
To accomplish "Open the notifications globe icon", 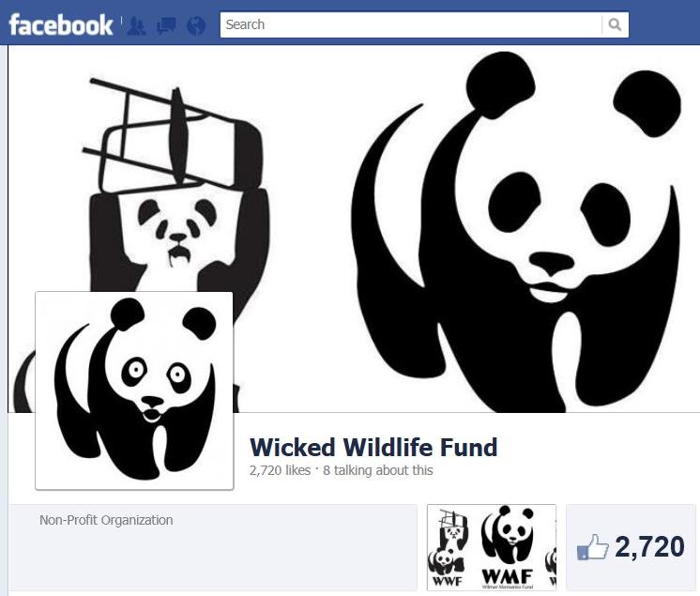I will click(196, 26).
